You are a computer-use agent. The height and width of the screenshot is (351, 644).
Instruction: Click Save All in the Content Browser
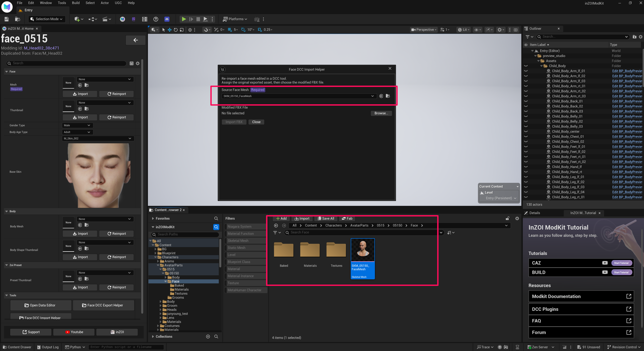pos(326,219)
